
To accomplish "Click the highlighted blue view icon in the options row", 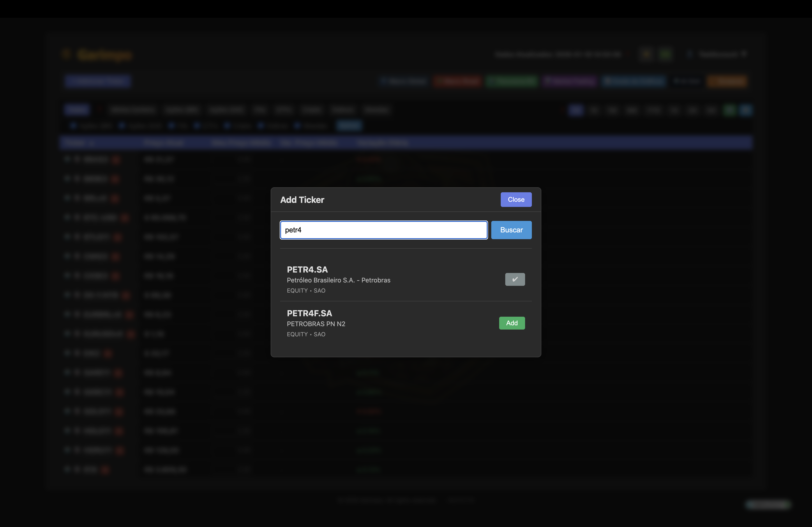I will [x=576, y=110].
